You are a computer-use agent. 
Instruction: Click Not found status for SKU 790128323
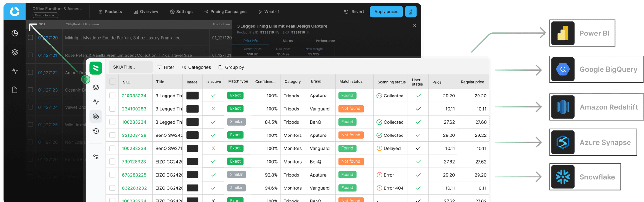pos(351,161)
